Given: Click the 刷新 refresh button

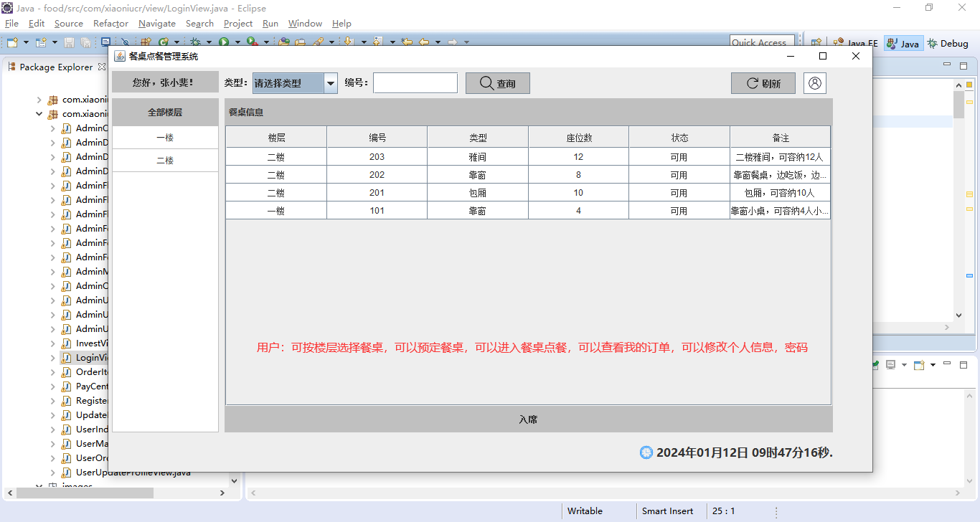Looking at the screenshot, I should [763, 83].
